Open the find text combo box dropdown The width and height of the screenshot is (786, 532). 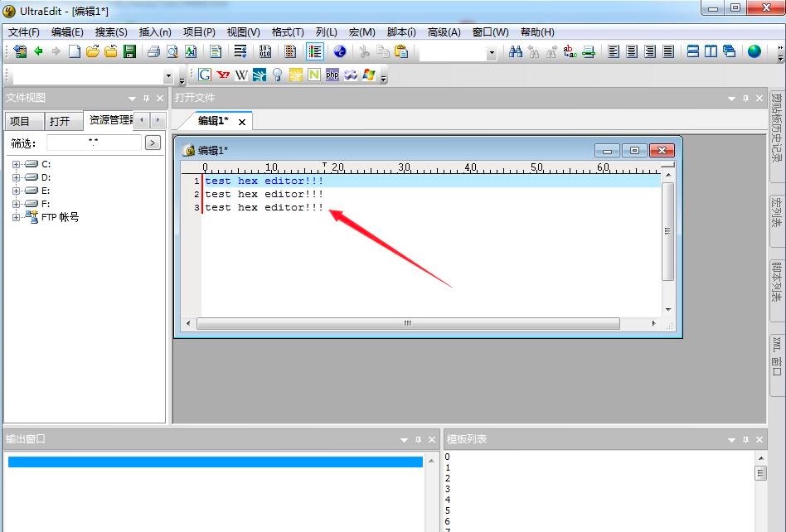tap(491, 52)
